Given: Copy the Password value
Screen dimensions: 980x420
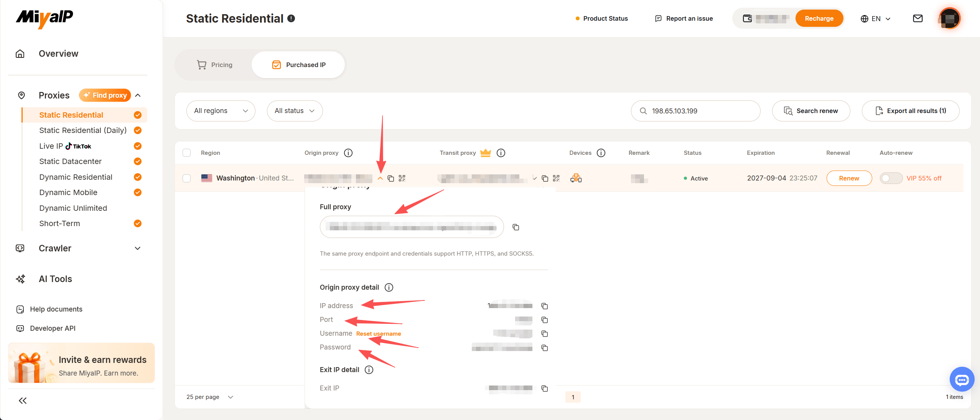Looking at the screenshot, I should 545,348.
